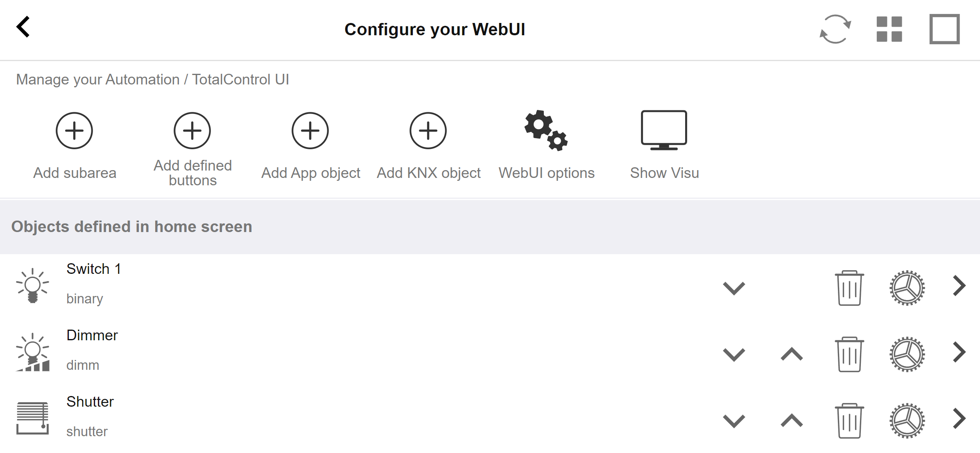Viewport: 980px width, 453px height.
Task: Open settings gear for Dimmer
Action: point(907,354)
